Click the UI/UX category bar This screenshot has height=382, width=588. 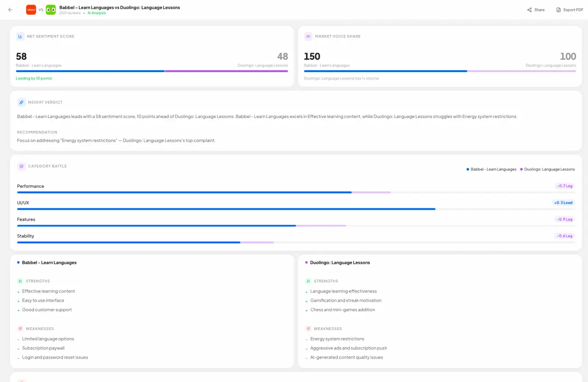click(296, 209)
